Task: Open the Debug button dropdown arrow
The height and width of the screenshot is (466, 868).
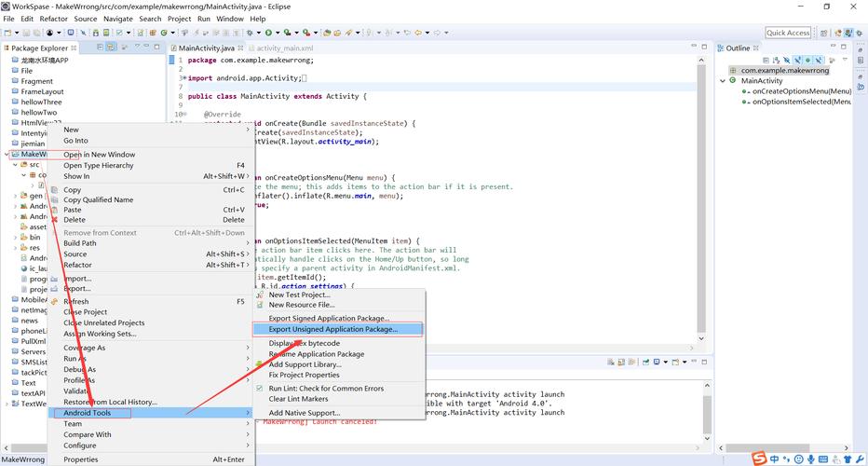Action: [x=258, y=33]
